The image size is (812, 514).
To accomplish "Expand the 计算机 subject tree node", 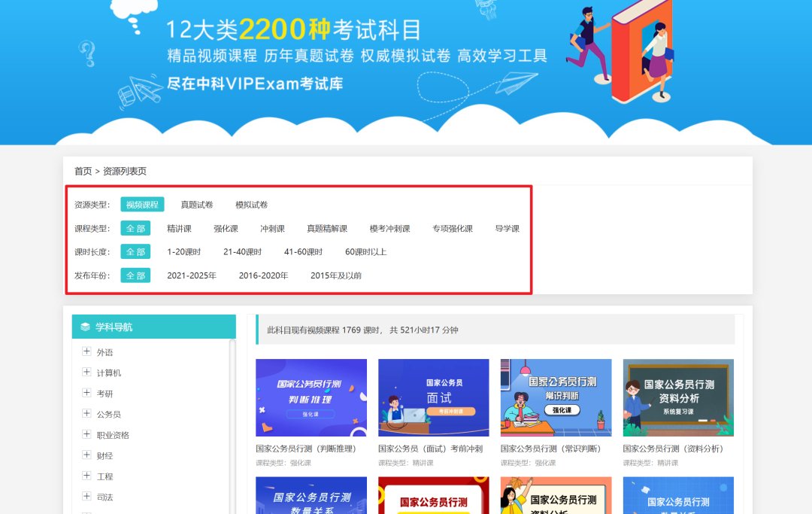I will tap(86, 372).
